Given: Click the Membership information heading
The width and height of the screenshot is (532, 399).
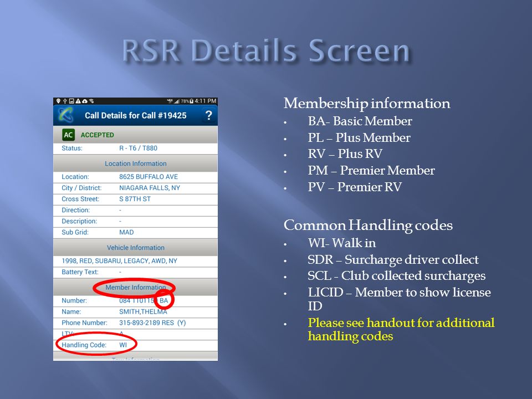Looking at the screenshot, I should [x=367, y=103].
